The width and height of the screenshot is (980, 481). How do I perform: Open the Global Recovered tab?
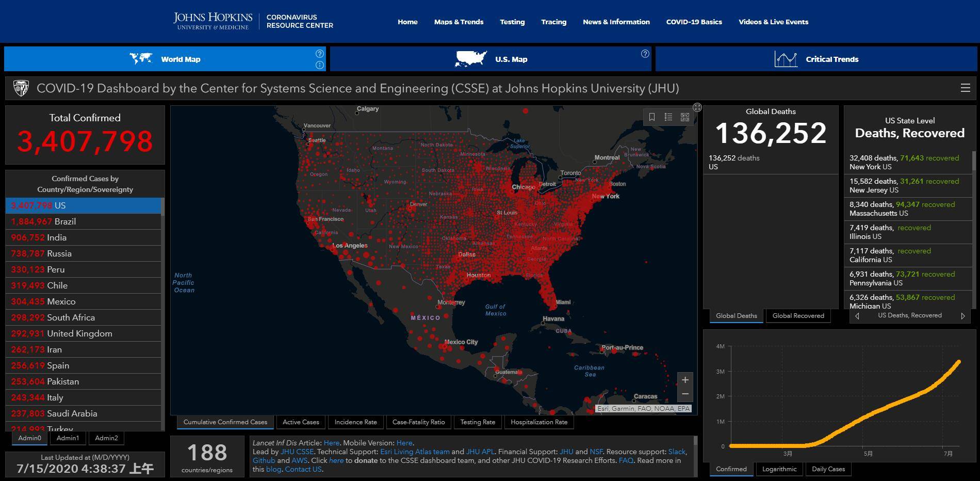[x=798, y=316]
